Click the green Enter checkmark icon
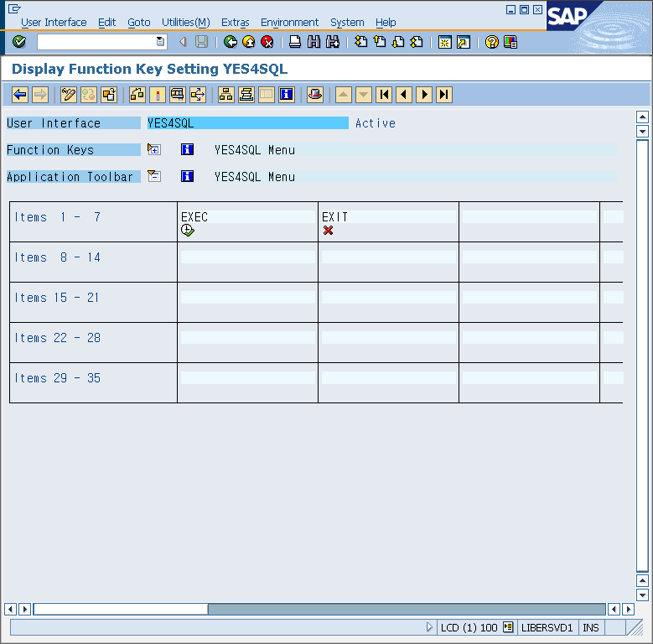Viewport: 653px width, 644px height. click(19, 42)
